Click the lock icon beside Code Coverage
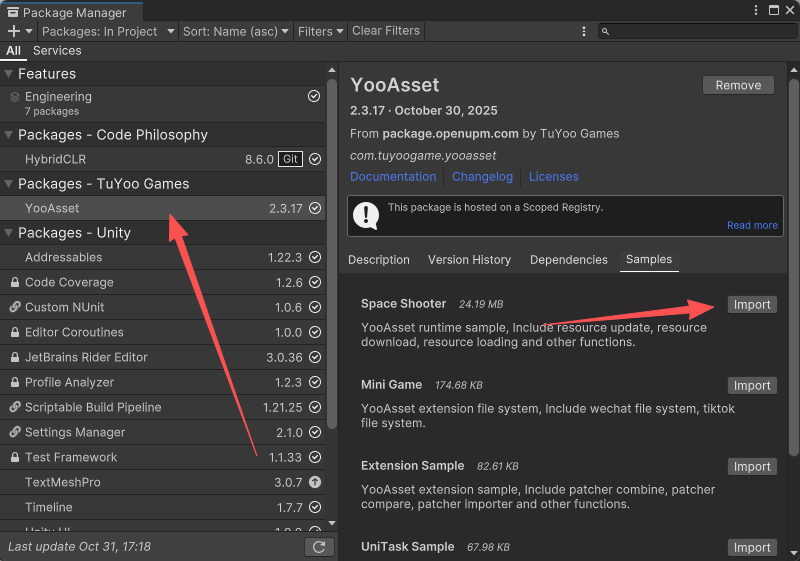Image resolution: width=800 pixels, height=561 pixels. coord(15,282)
